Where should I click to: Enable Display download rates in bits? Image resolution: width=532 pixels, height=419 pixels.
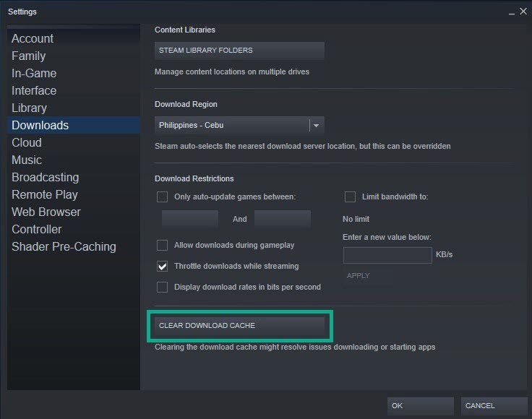click(x=162, y=287)
